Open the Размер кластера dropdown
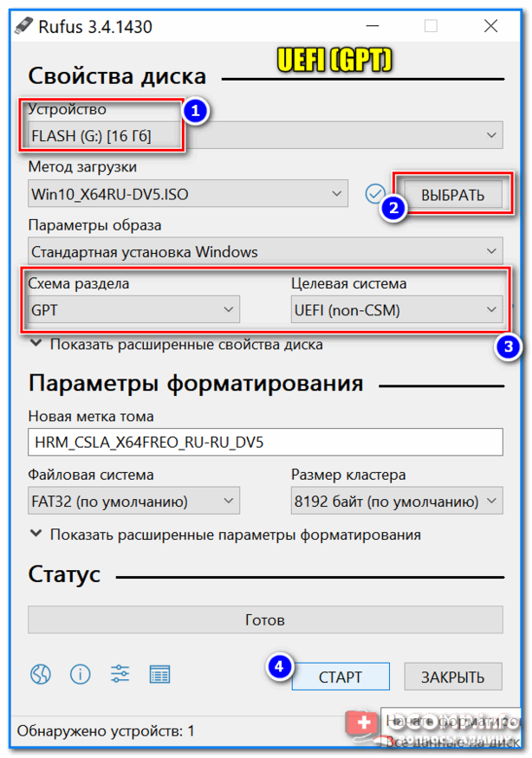The image size is (532, 758). pos(397,501)
